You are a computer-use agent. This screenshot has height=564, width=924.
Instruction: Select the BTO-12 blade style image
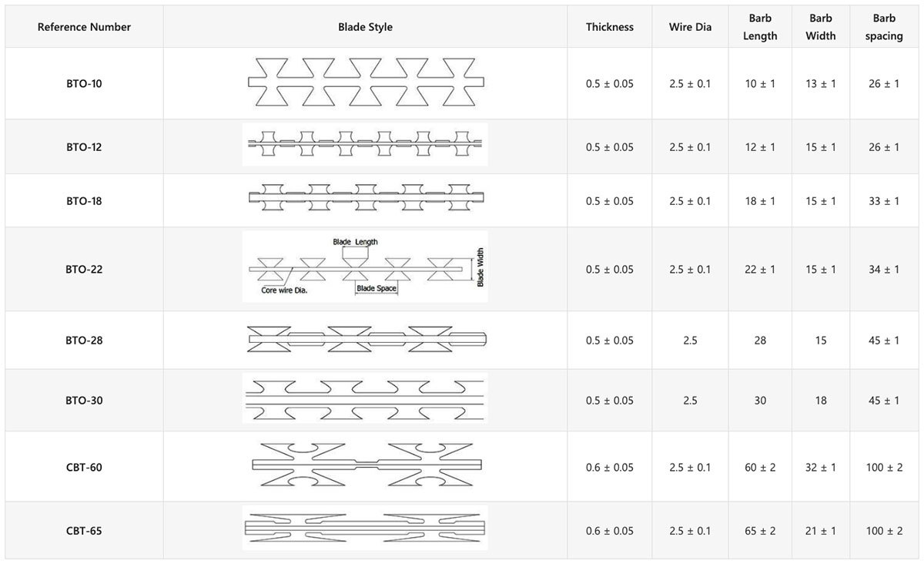(365, 146)
